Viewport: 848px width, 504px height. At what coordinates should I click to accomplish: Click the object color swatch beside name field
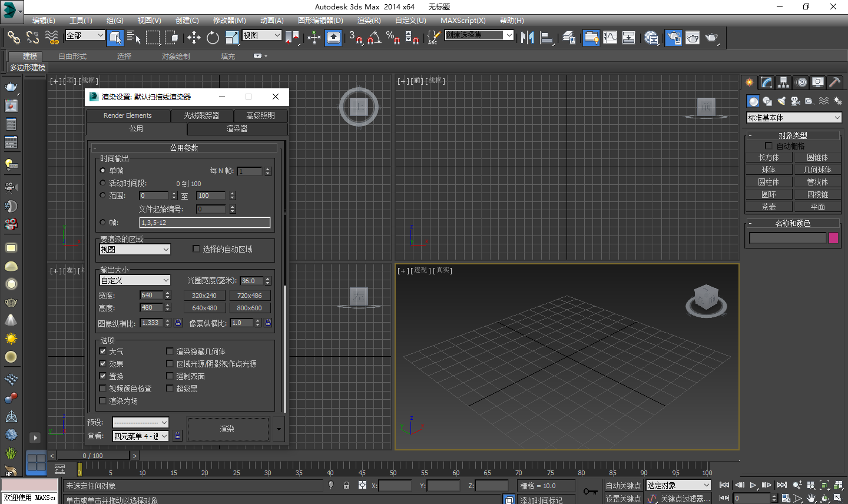point(834,237)
